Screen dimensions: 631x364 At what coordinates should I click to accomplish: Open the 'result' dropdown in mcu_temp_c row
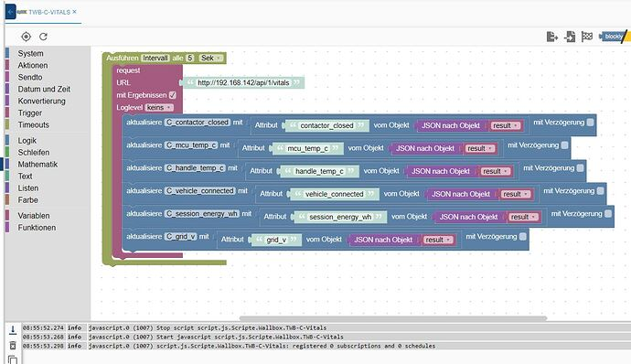pyautogui.click(x=480, y=148)
